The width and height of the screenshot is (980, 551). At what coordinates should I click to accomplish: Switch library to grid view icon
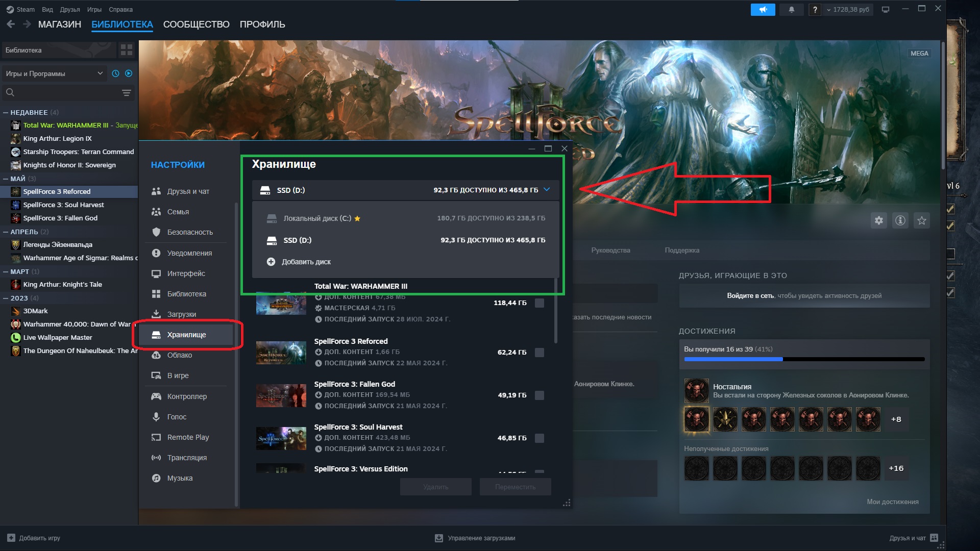click(126, 50)
